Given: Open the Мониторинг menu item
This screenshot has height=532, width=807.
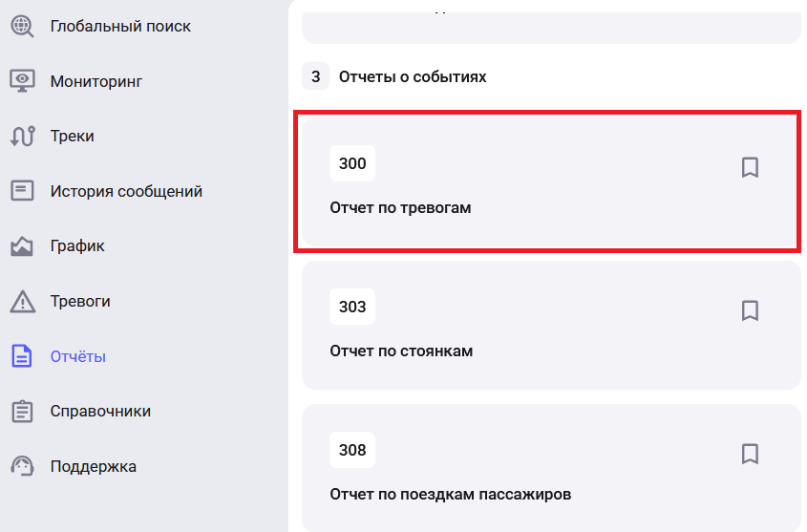Looking at the screenshot, I should (96, 81).
